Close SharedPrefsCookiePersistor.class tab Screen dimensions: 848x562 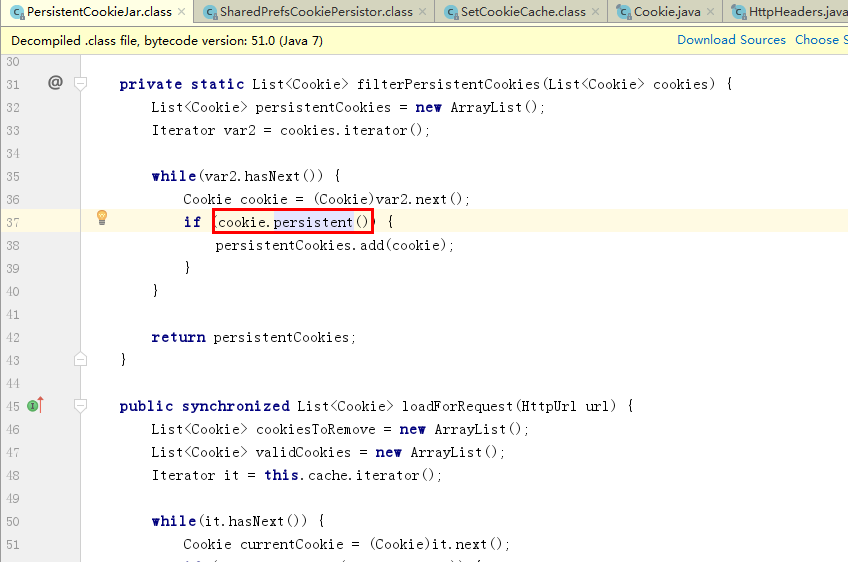coord(422,11)
